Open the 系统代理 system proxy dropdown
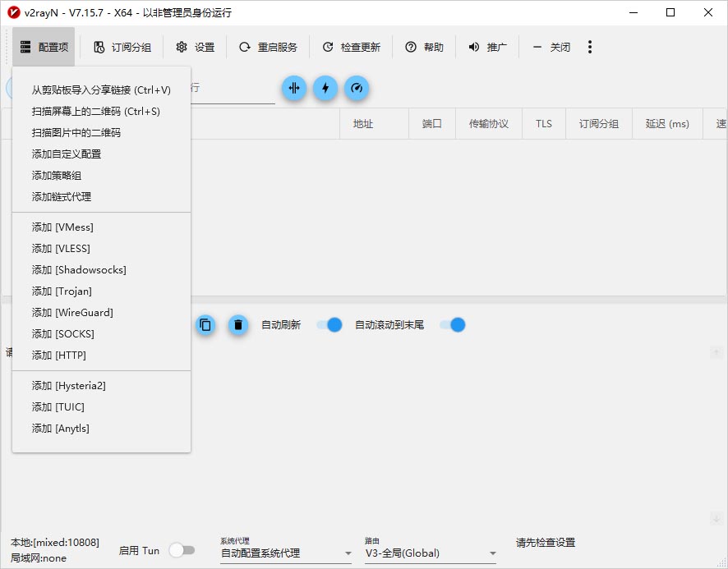728x569 pixels. point(283,553)
